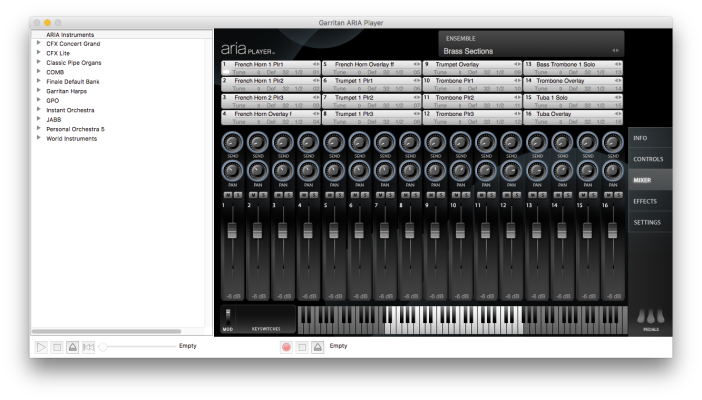The width and height of the screenshot is (702, 400).
Task: Play the left transport player
Action: (41, 347)
